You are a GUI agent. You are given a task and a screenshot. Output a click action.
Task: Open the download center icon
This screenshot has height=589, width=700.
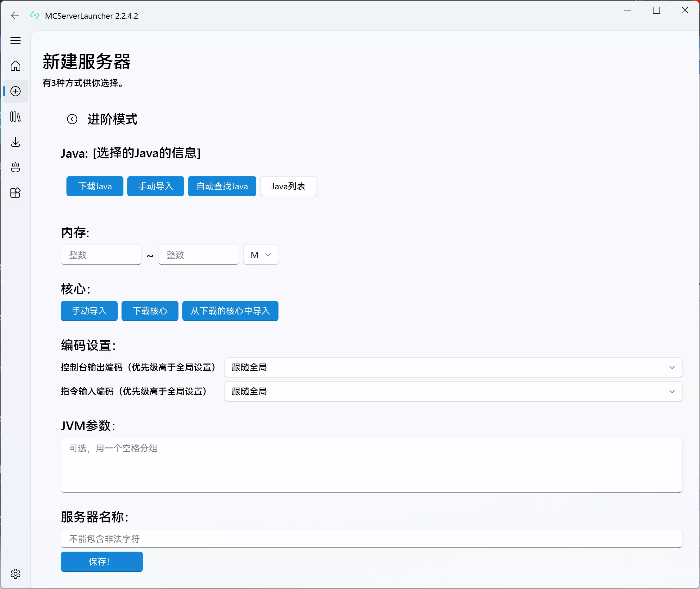(x=15, y=142)
